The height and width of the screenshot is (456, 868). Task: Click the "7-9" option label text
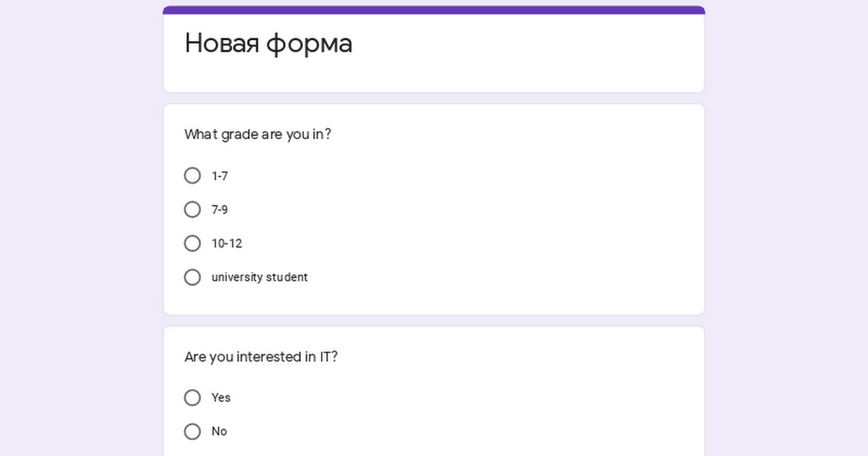[220, 210]
